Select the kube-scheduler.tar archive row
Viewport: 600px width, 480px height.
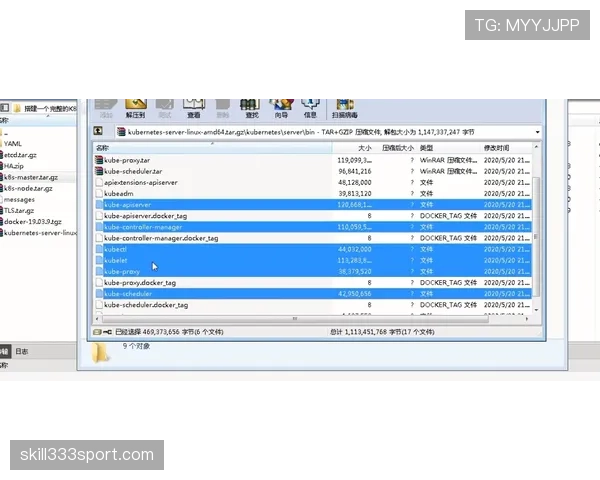(313, 171)
